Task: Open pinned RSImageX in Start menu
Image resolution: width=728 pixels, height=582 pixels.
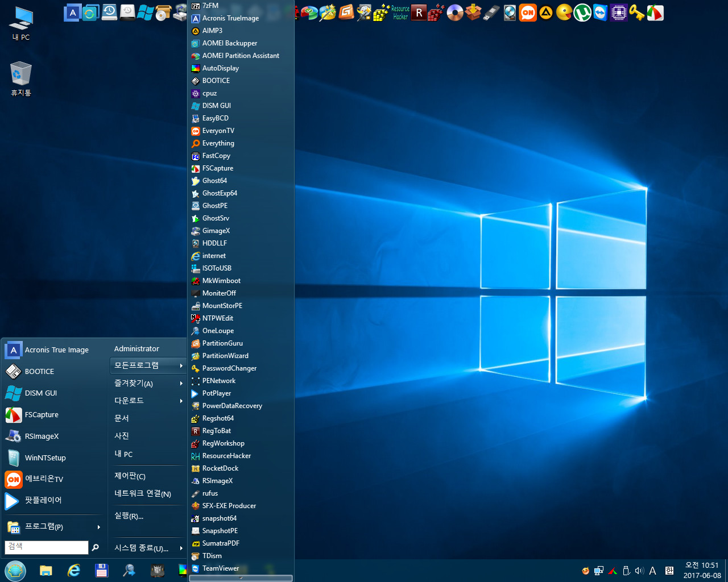Action: pos(53,436)
